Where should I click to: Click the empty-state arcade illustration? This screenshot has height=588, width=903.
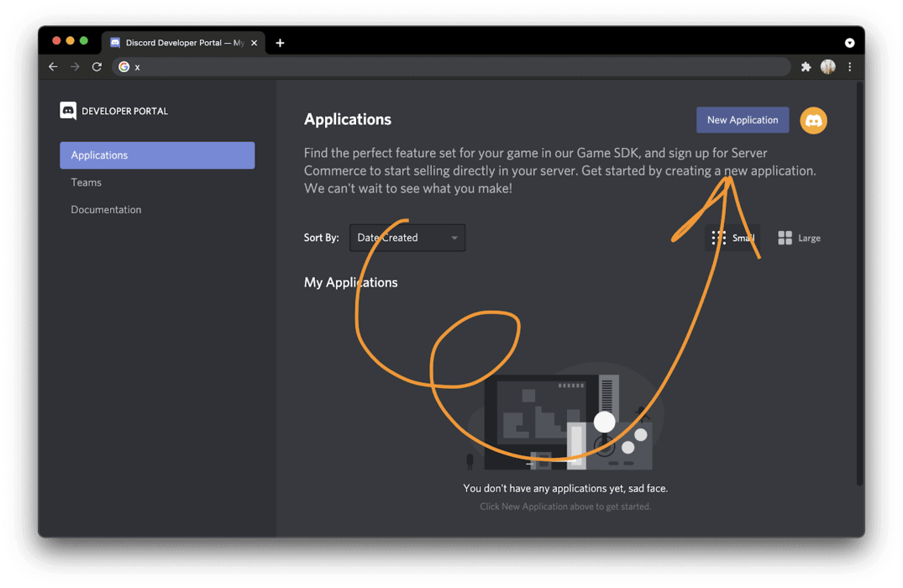tap(565, 416)
